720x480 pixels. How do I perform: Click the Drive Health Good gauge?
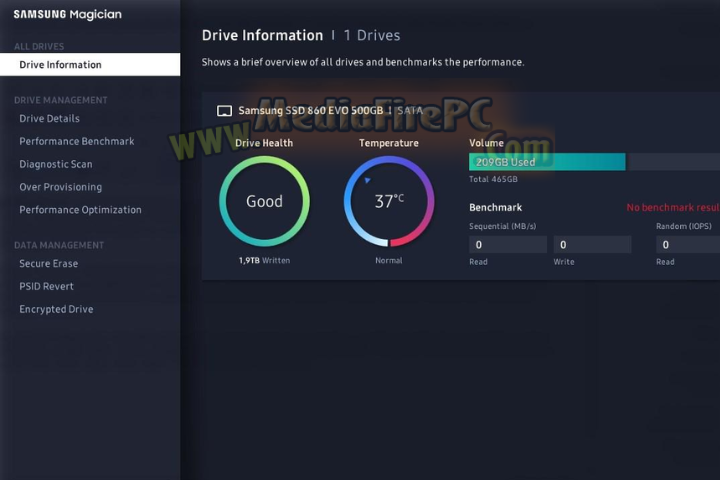tap(264, 201)
